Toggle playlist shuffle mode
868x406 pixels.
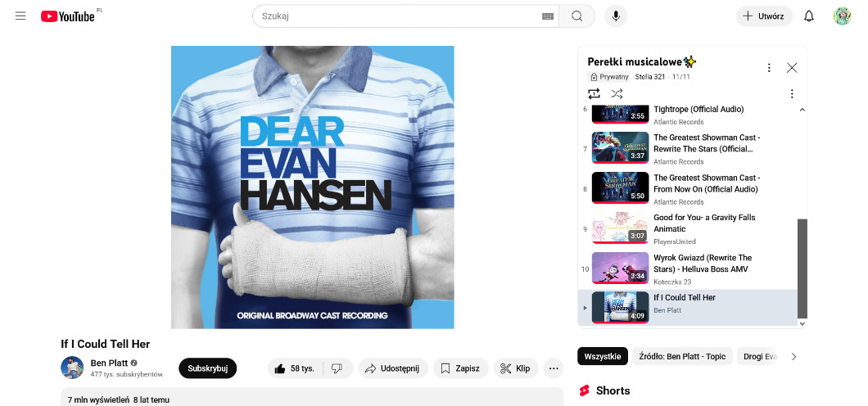point(617,93)
